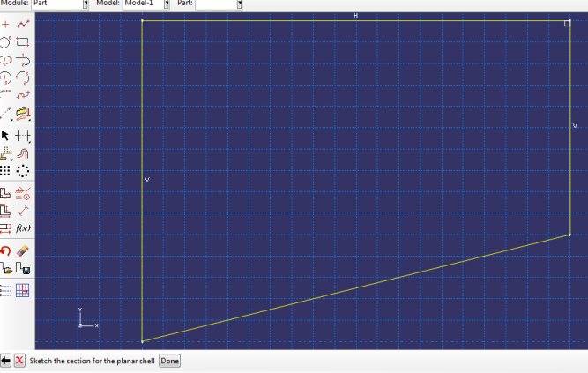Open the Module dropdown showing Part
588x373 pixels.
(60, 4)
